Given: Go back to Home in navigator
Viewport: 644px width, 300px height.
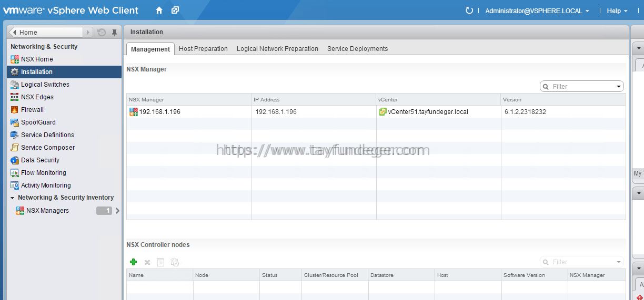Looking at the screenshot, I should point(46,33).
